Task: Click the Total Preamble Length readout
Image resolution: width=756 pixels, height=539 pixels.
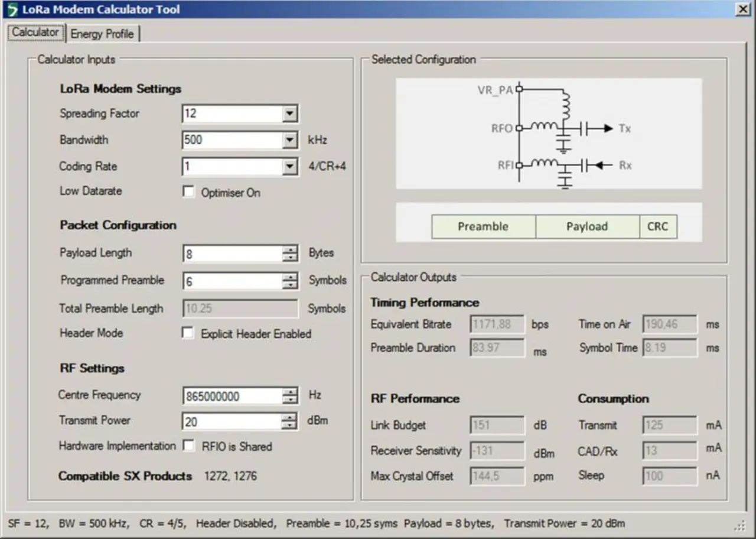Action: click(240, 308)
